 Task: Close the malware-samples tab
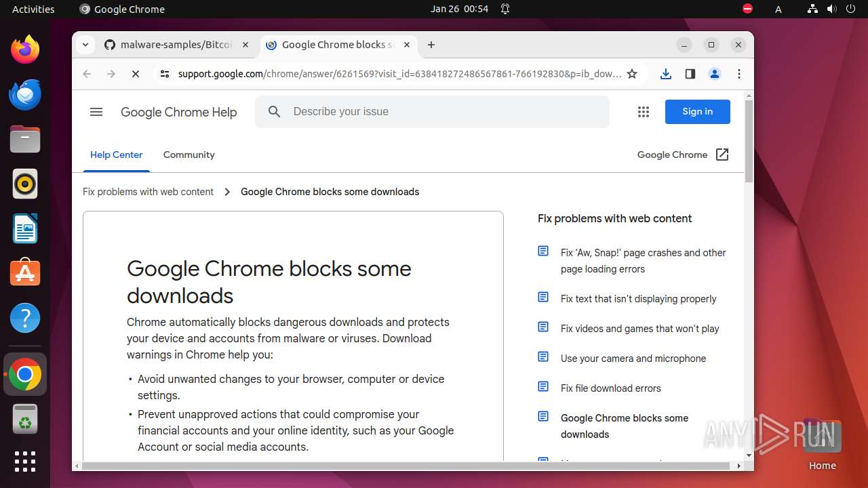click(x=245, y=45)
